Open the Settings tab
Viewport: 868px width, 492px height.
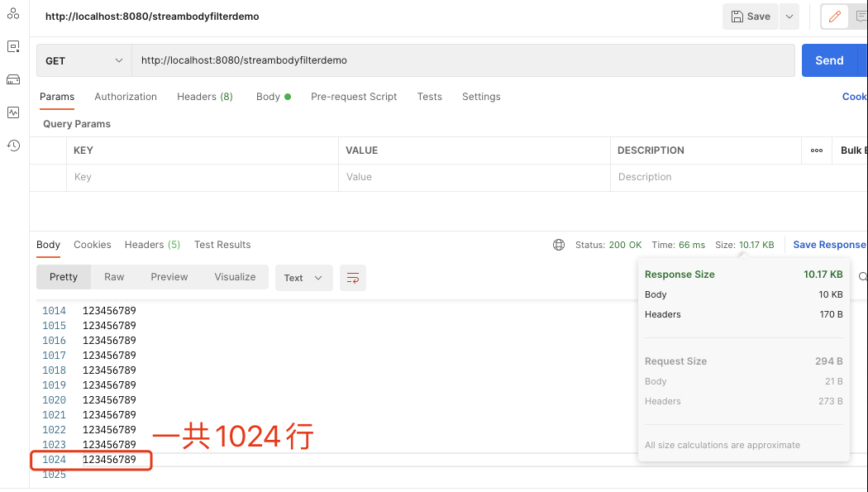click(481, 96)
